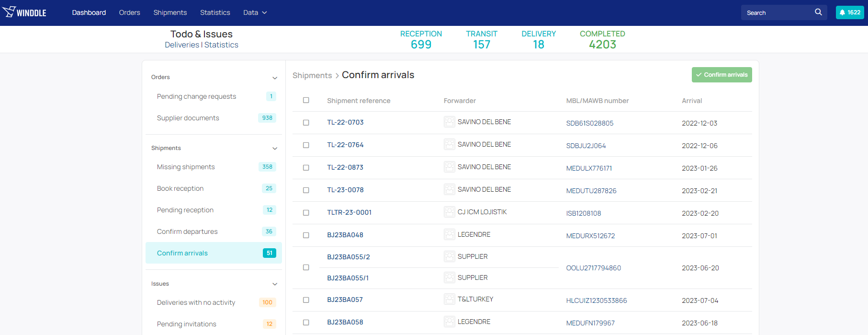Open MBL number MEDULX776171 link
Viewport: 868px width, 335px height.
(x=589, y=168)
